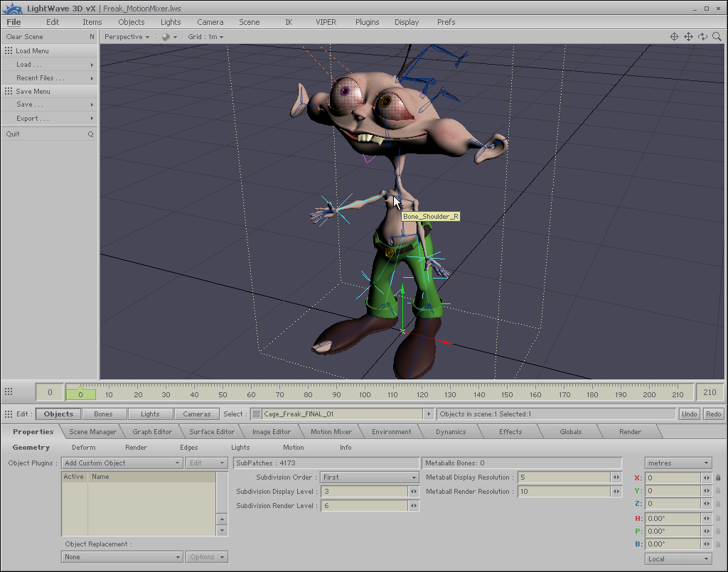Click the viewport center crosshair icon
The height and width of the screenshot is (572, 728).
[x=674, y=37]
